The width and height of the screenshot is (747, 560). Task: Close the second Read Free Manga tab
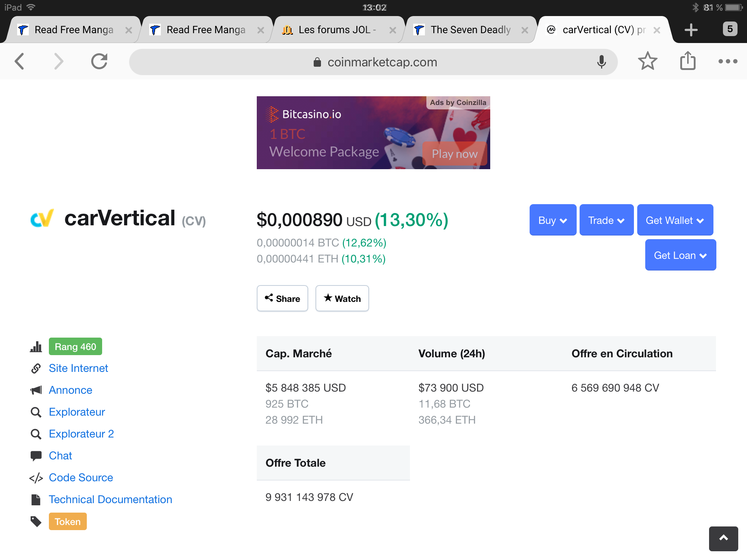click(x=260, y=30)
